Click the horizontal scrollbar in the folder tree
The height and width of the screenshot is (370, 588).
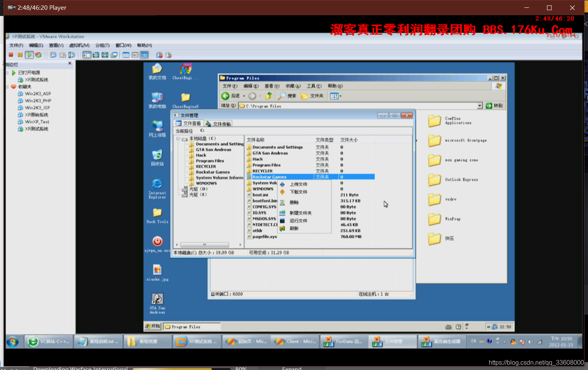pyautogui.click(x=205, y=245)
